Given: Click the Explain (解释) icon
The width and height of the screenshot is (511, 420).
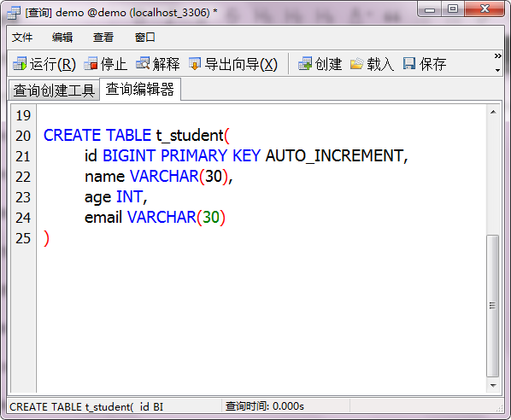Looking at the screenshot, I should click(143, 63).
